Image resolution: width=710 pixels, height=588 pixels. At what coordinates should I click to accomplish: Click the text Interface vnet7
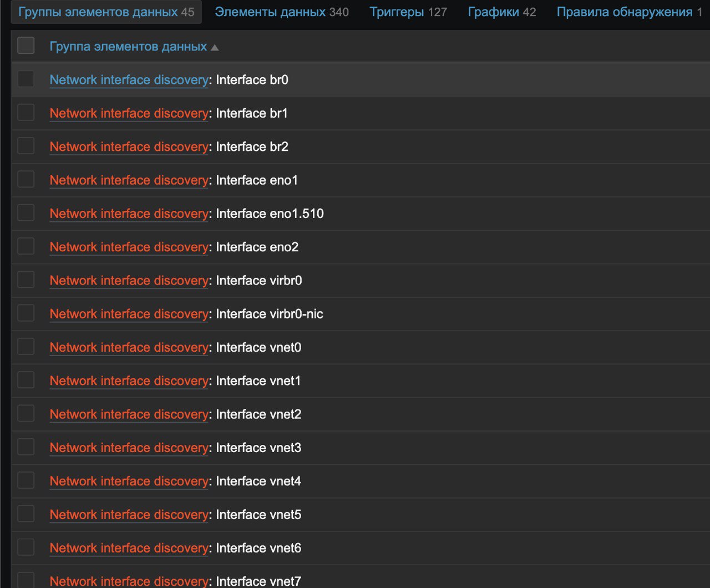[258, 581]
